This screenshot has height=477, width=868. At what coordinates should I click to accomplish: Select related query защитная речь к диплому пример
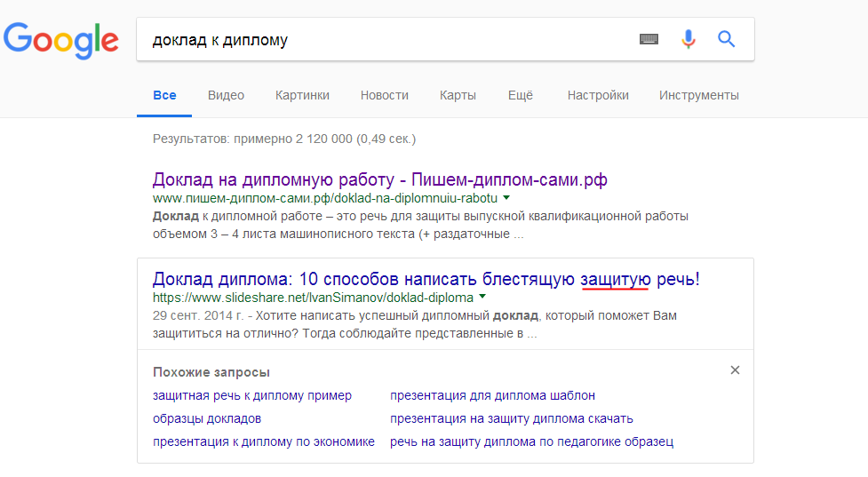(252, 395)
